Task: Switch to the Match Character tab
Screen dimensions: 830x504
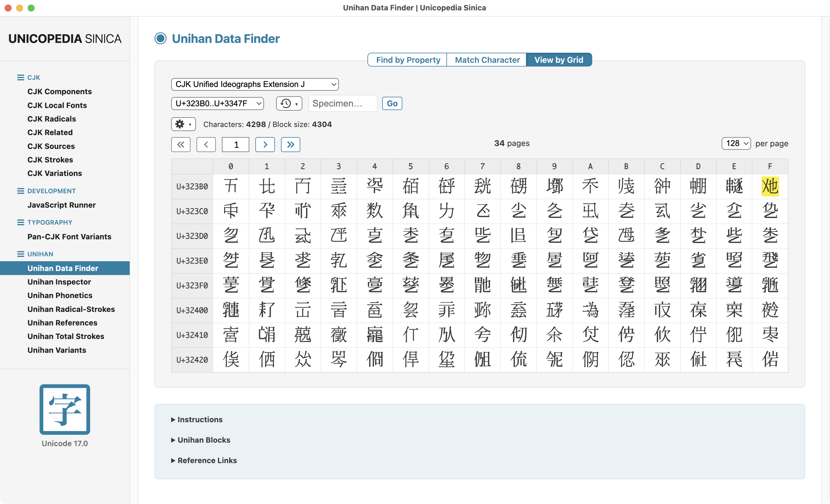Action: coord(487,60)
